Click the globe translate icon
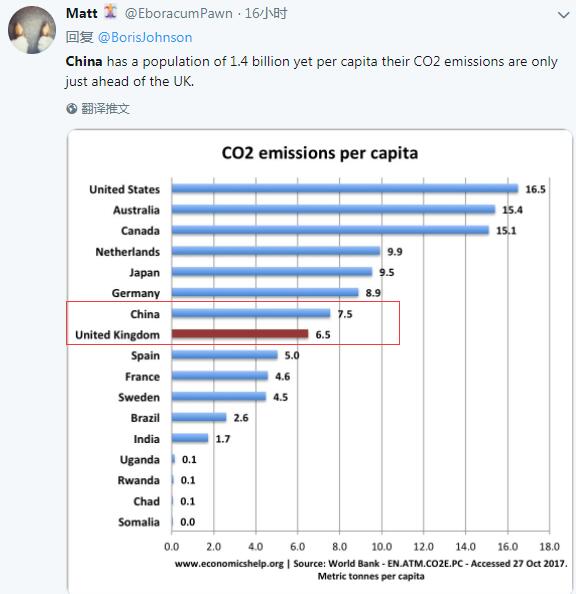576x594 pixels. pos(72,109)
